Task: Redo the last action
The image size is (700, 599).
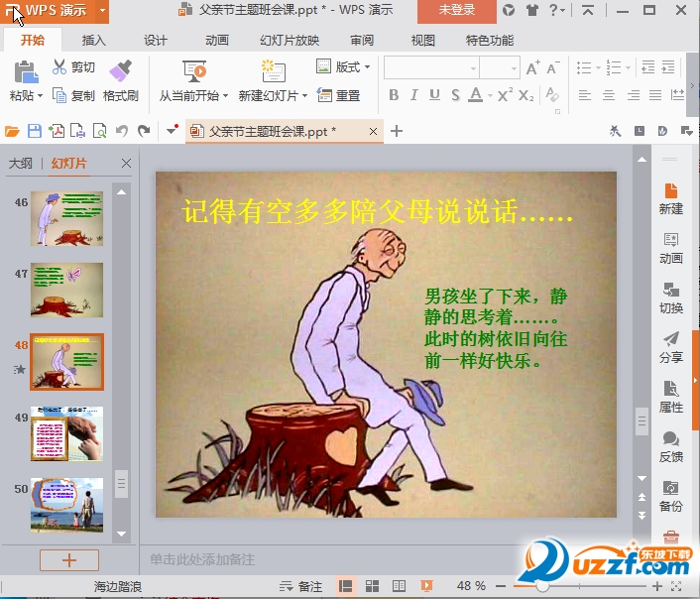Action: pyautogui.click(x=144, y=131)
